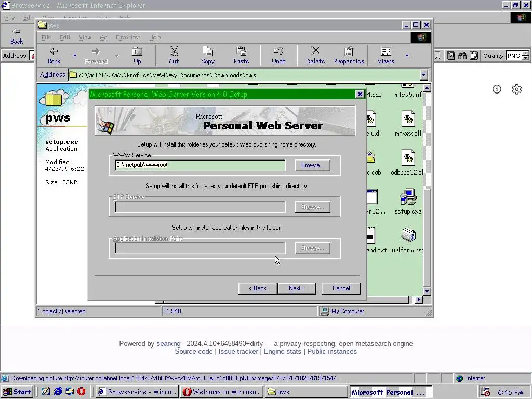Image resolution: width=532 pixels, height=399 pixels.
Task: Open the Edit menu in pws window
Action: 65,37
